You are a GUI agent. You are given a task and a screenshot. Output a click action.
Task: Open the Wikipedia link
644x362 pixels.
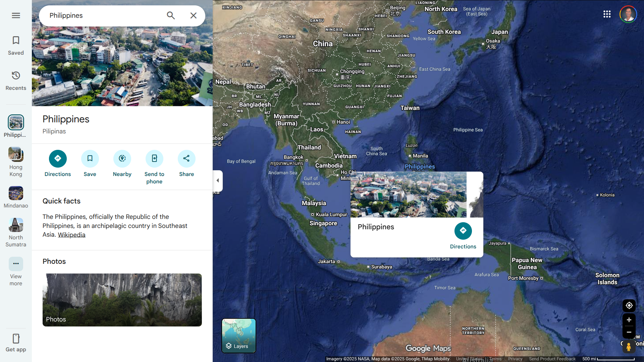click(x=71, y=235)
